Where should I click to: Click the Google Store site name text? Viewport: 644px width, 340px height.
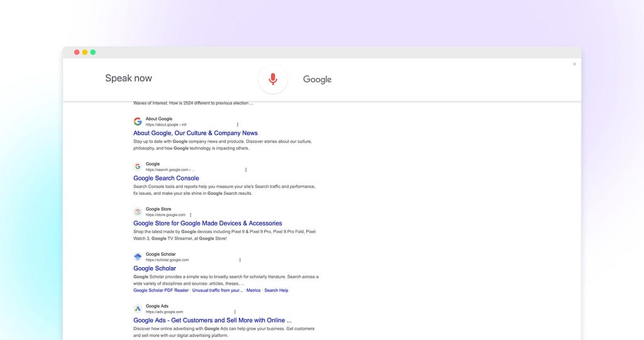click(x=158, y=209)
